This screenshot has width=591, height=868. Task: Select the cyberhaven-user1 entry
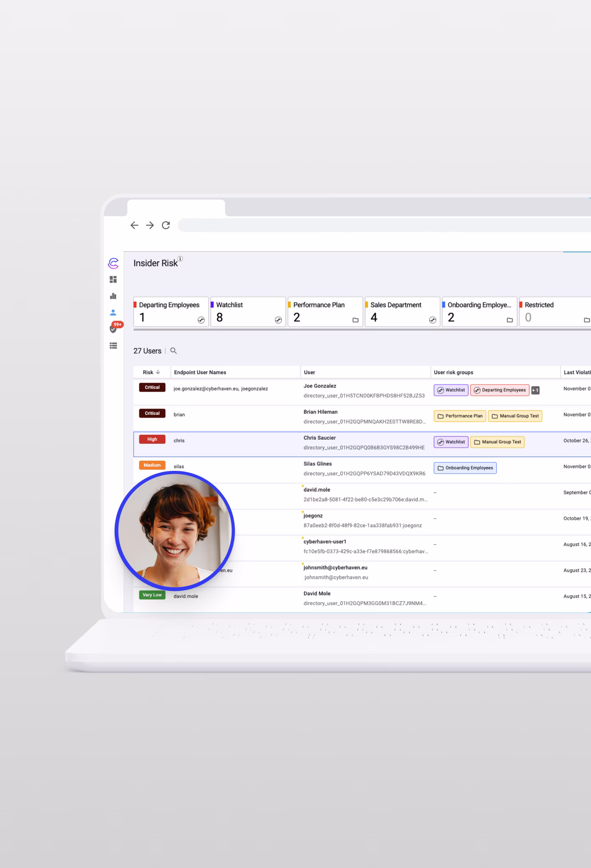pyautogui.click(x=325, y=541)
